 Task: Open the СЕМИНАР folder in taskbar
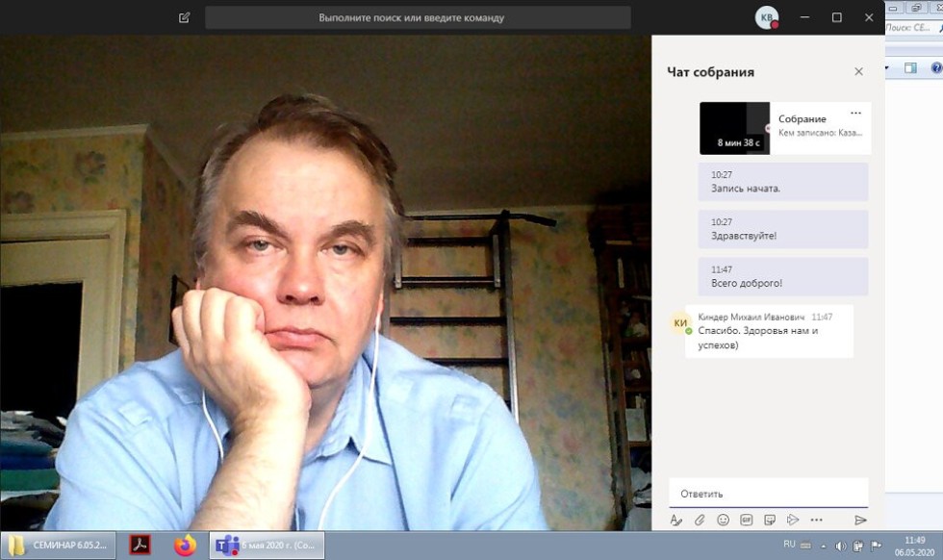[x=59, y=546]
